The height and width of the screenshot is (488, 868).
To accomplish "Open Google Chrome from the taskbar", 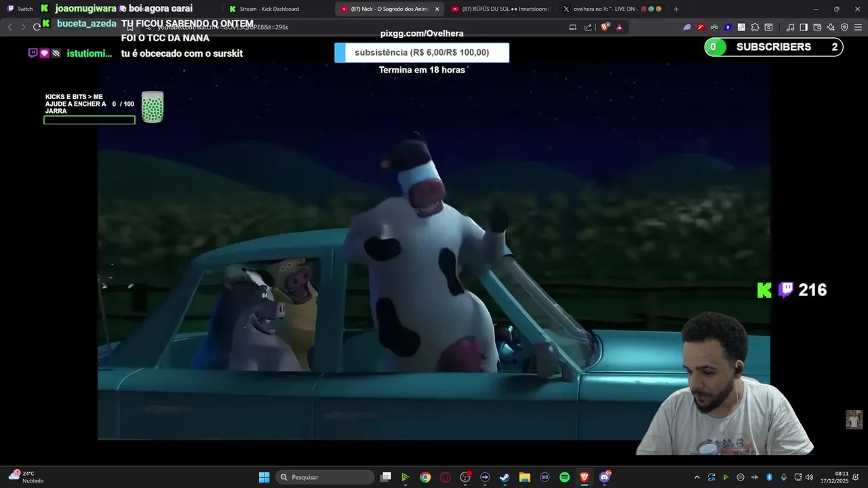I will 425,477.
